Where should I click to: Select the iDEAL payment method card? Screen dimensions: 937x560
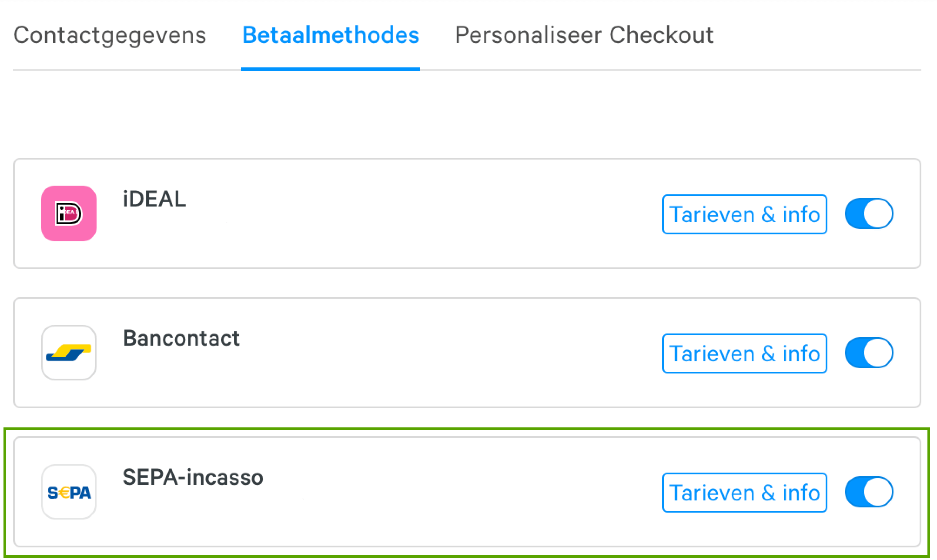tap(467, 213)
